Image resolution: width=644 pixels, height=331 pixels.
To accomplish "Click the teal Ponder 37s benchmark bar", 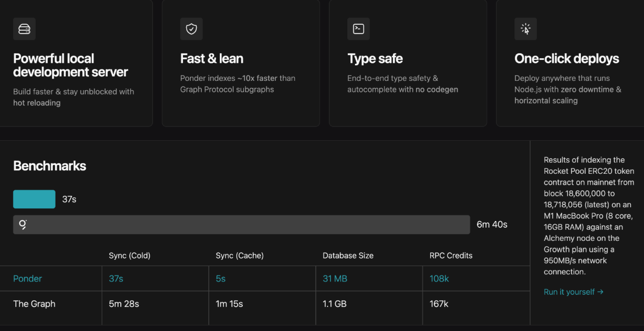I will pos(34,199).
